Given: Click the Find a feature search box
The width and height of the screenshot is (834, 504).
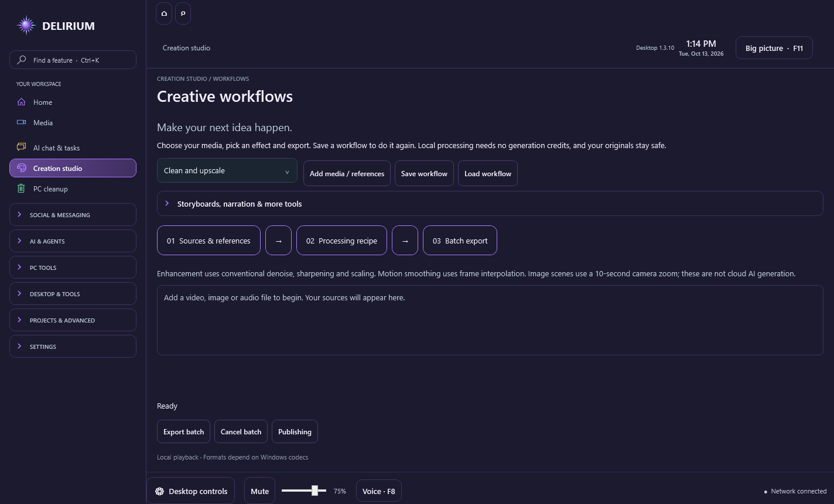Looking at the screenshot, I should (73, 60).
